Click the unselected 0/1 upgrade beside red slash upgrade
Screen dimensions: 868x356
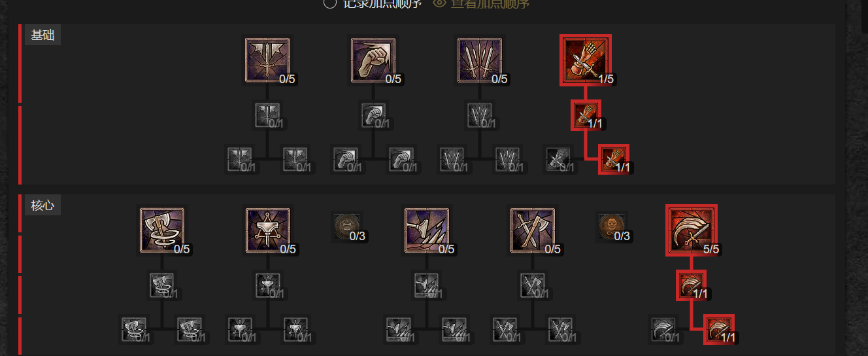click(663, 329)
